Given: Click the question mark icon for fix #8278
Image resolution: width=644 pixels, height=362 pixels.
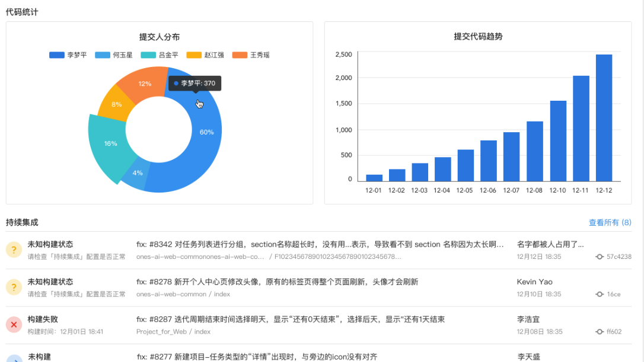Looking at the screenshot, I should [14, 287].
